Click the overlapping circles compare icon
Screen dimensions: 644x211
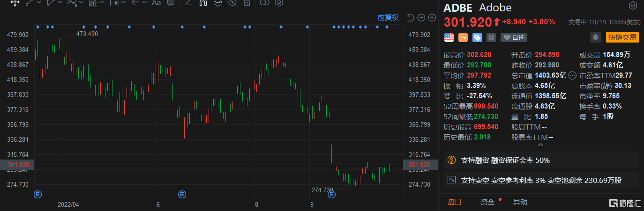(x=265, y=2)
